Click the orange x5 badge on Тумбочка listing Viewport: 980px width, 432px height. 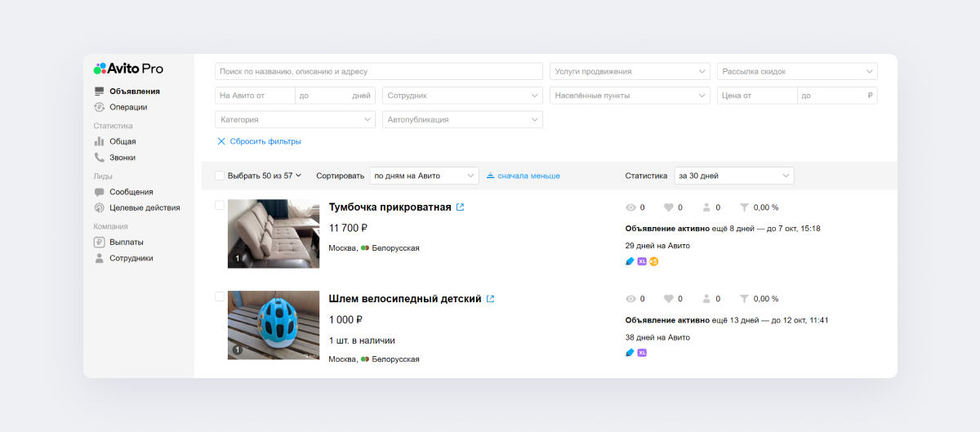point(654,261)
